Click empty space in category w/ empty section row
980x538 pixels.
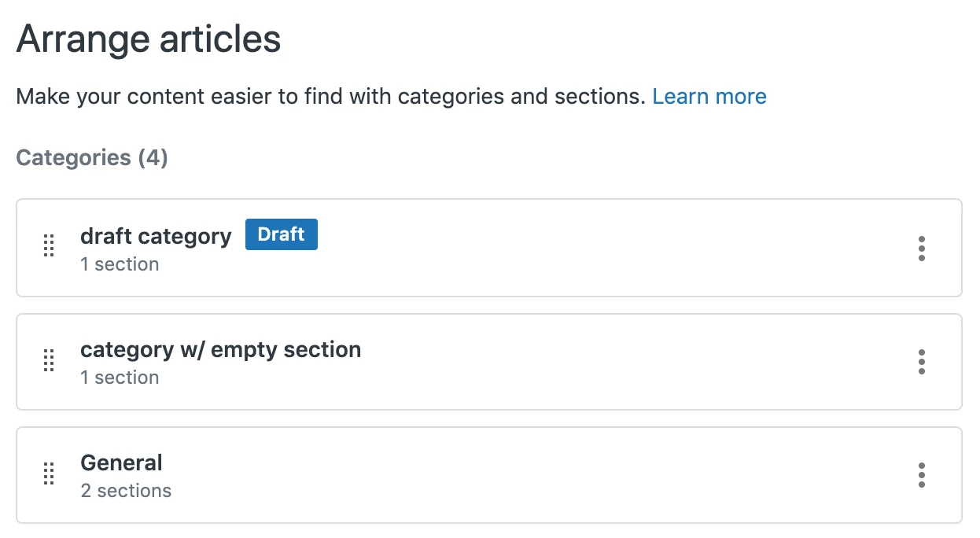[x=613, y=362]
